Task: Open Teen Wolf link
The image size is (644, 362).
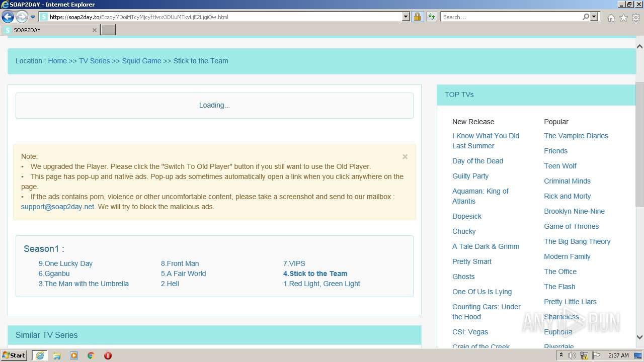Action: click(560, 166)
